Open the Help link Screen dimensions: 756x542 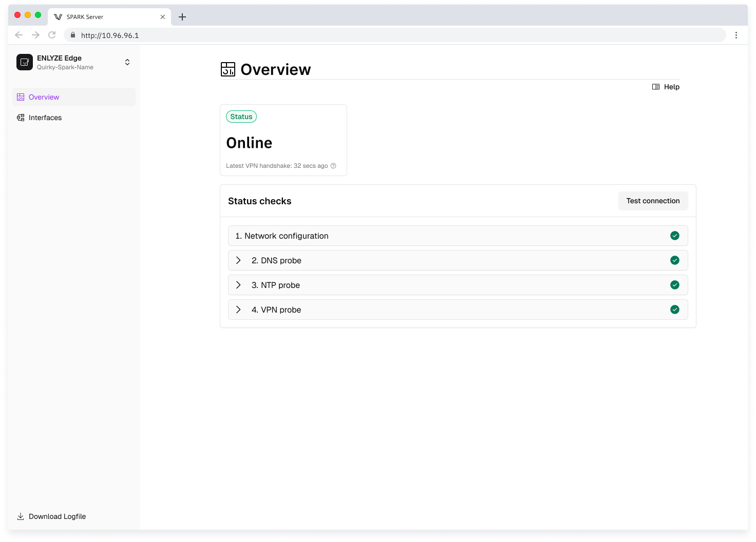(666, 87)
